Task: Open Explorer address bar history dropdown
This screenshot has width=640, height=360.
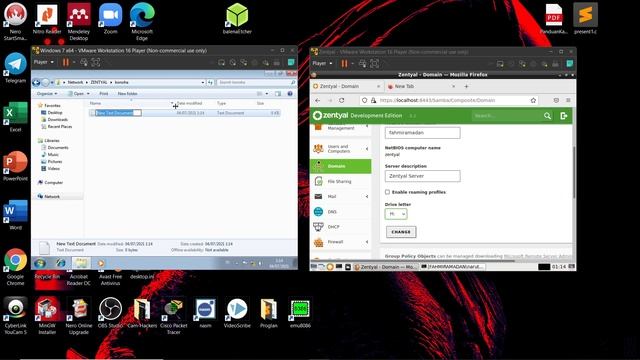Action: 203,82
